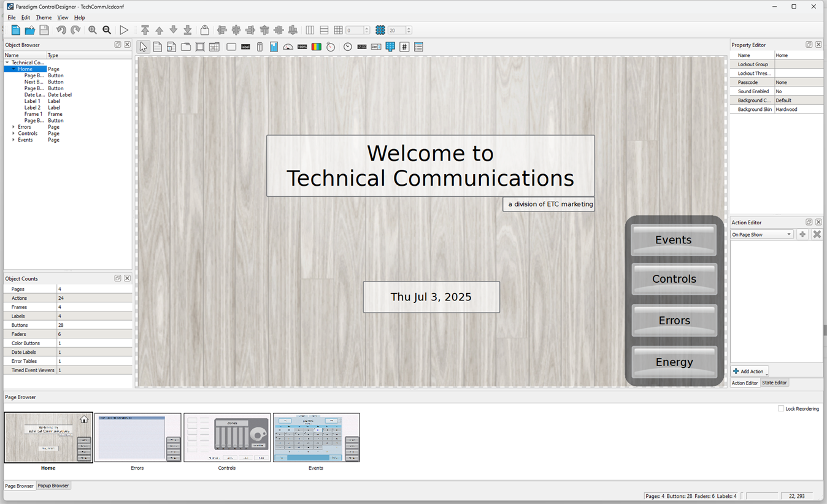The width and height of the screenshot is (827, 504).
Task: Select the Controls page thumbnail
Action: tap(226, 437)
